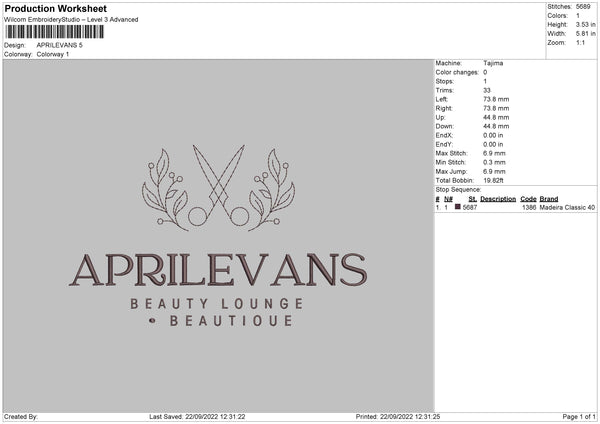Click the 'BEAUTY LOUNGE' embroidered text
The image size is (600, 424).
pyautogui.click(x=217, y=304)
